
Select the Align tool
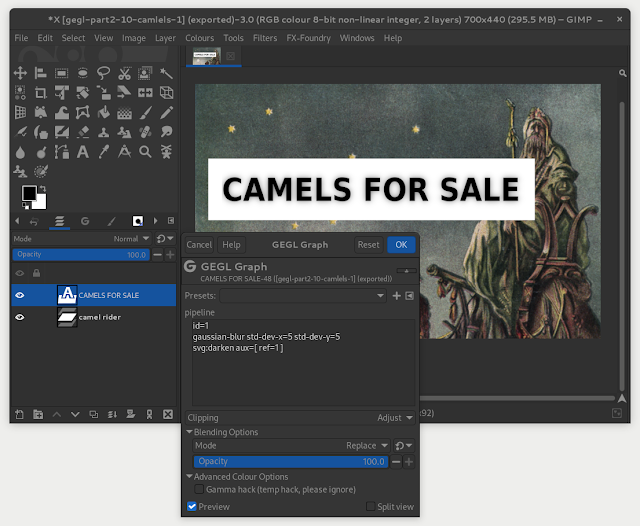[x=41, y=73]
